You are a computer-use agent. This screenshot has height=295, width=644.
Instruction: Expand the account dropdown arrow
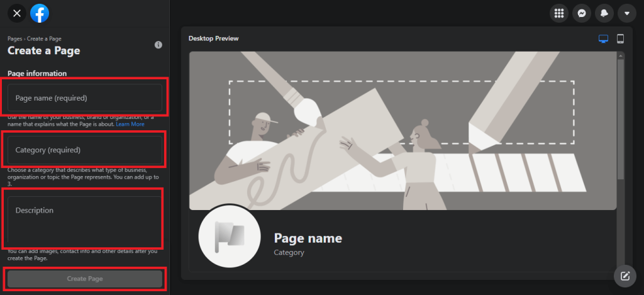pos(627,13)
